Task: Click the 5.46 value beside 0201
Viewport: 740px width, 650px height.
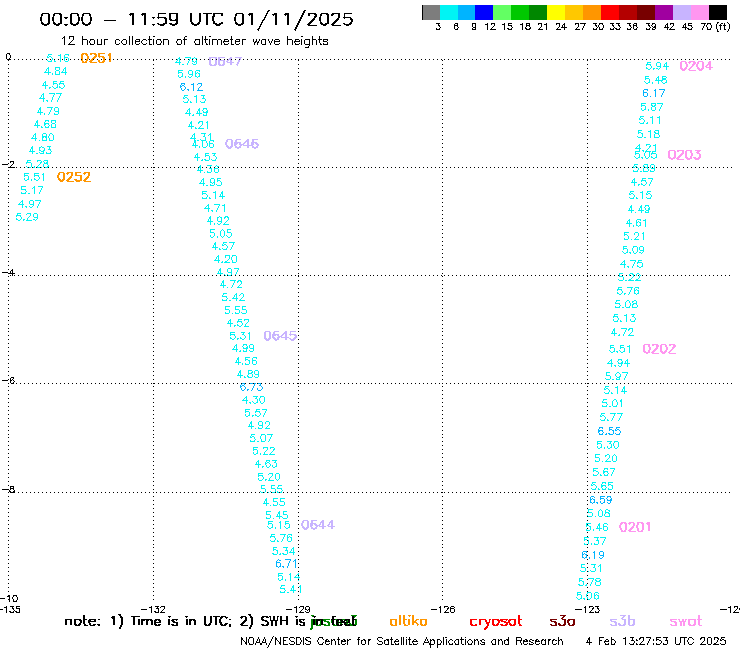Action: click(597, 527)
